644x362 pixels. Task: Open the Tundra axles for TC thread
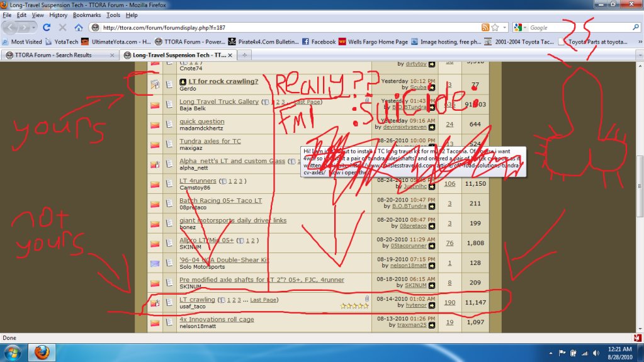coord(210,141)
